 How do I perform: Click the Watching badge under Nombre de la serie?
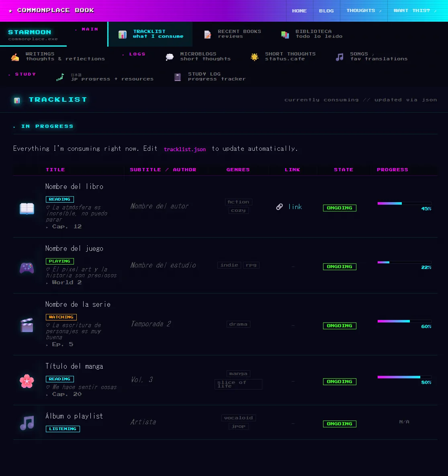(x=61, y=317)
